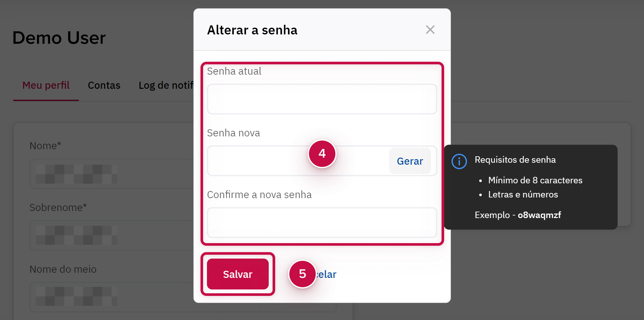
Task: Click into the Senha nova field
Action: [x=257, y=161]
